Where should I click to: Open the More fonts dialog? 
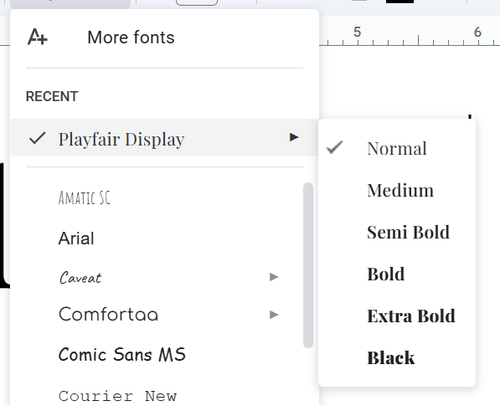[131, 37]
